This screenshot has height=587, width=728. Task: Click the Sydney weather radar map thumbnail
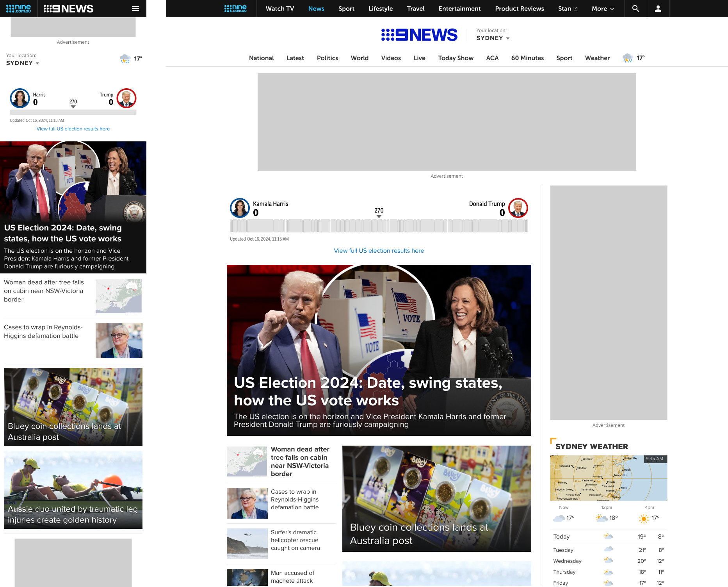[609, 478]
